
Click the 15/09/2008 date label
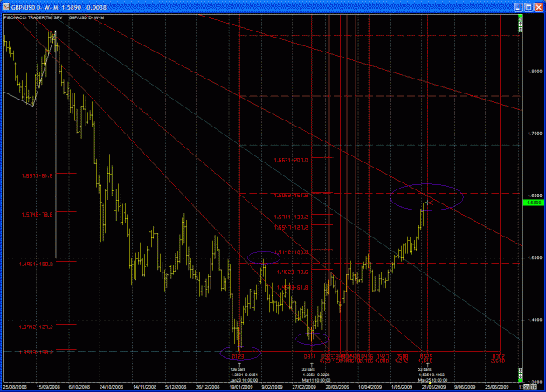(x=48, y=387)
